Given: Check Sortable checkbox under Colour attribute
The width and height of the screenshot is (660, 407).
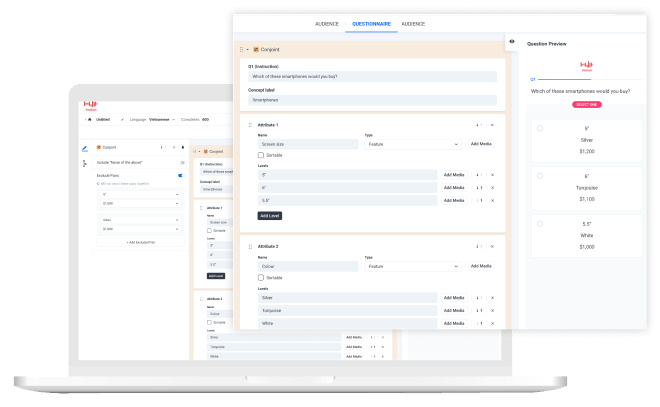Looking at the screenshot, I should [261, 277].
